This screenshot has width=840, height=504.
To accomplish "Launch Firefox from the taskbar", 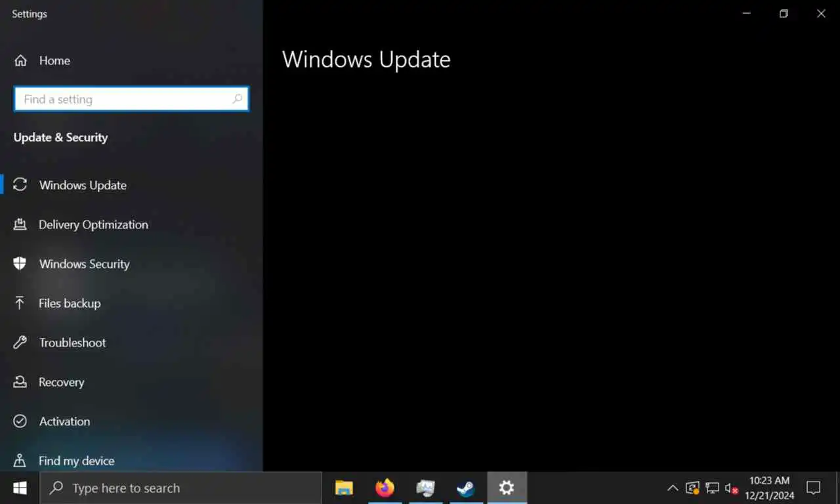I will pyautogui.click(x=385, y=488).
